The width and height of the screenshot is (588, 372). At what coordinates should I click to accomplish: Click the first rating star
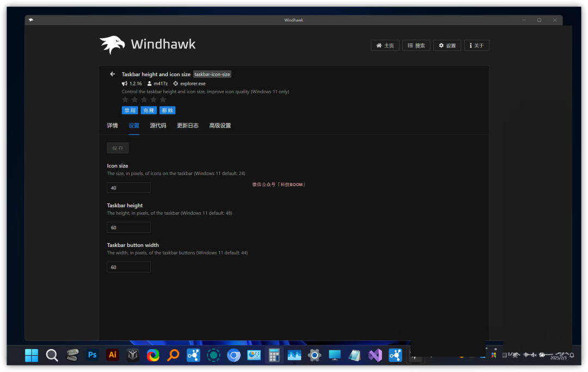click(x=125, y=100)
